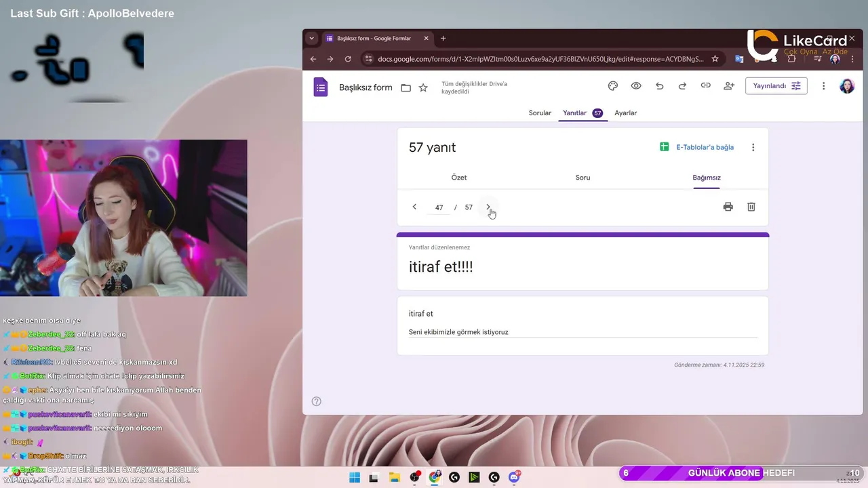This screenshot has height=488, width=868.
Task: Star the Başlıksız form
Action: click(x=423, y=87)
